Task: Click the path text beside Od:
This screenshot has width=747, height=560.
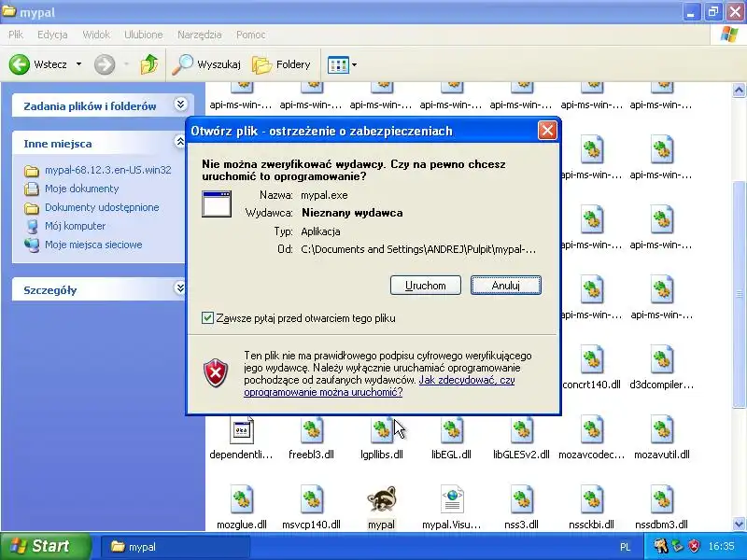Action: (x=418, y=249)
